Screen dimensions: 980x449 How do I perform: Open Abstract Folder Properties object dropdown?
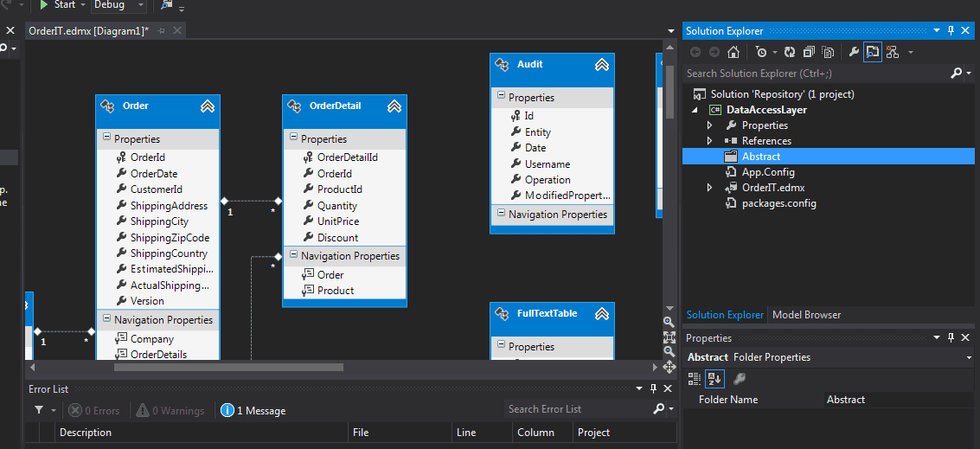pos(968,357)
